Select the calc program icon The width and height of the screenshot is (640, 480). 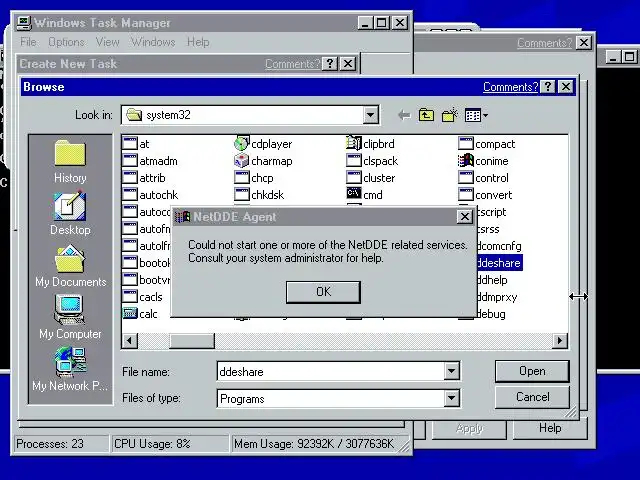pos(130,313)
